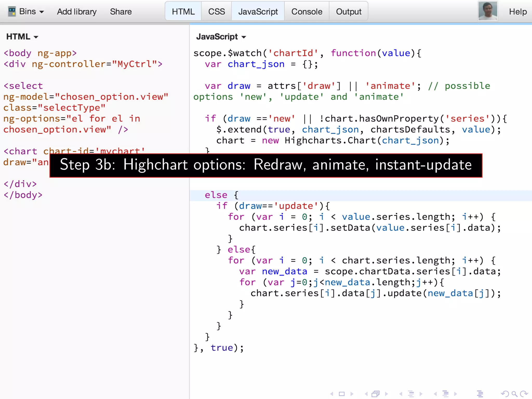Click the Add library button
The height and width of the screenshot is (399, 532).
coord(77,12)
